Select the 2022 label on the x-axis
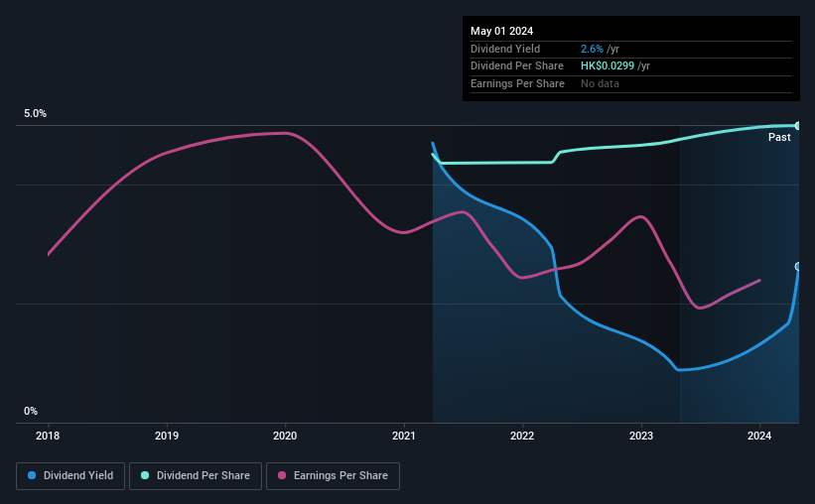Viewport: 815px width, 504px height. pos(522,436)
